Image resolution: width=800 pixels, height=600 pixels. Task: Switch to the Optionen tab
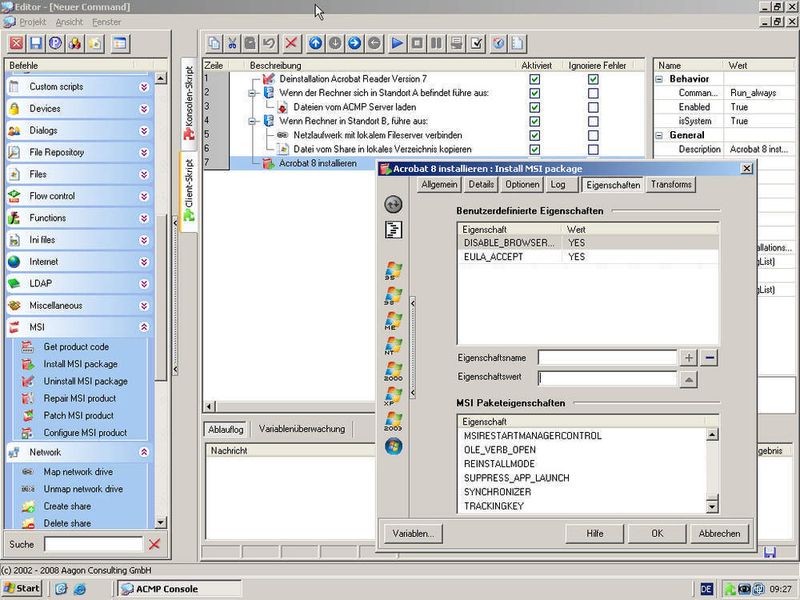[x=522, y=185]
